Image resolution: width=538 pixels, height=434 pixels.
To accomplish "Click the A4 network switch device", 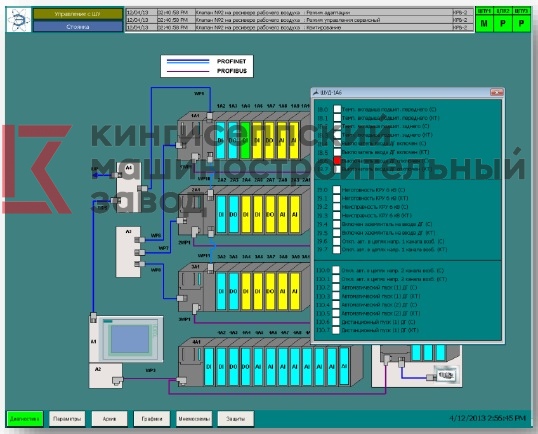I will point(128,187).
